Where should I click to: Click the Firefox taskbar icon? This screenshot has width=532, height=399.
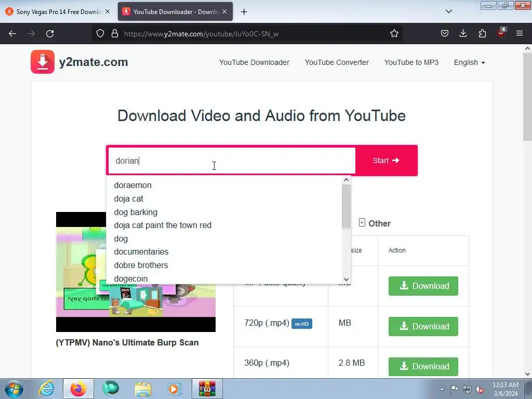tap(78, 389)
